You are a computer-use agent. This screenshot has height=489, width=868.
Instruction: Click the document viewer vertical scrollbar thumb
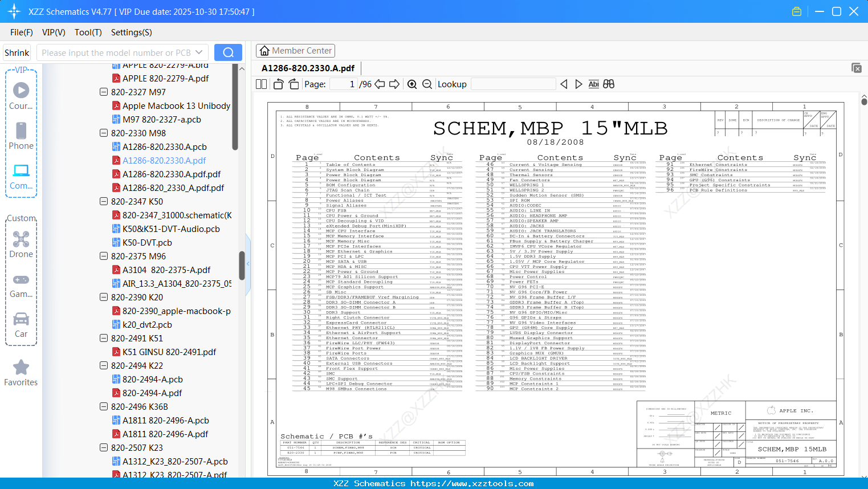(x=864, y=101)
